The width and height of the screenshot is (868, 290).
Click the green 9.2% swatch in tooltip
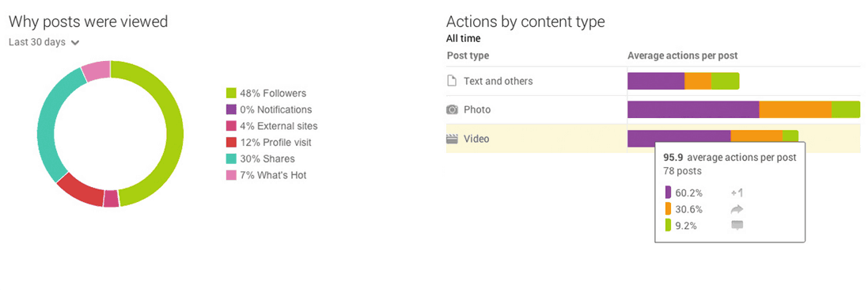coord(668,225)
